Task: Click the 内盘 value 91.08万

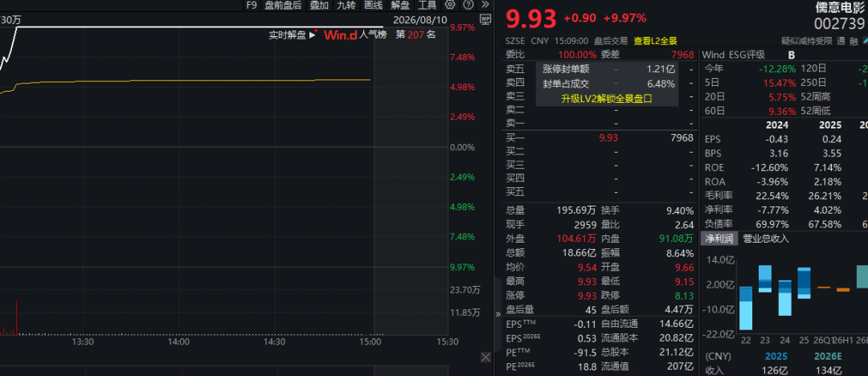Action: point(675,239)
